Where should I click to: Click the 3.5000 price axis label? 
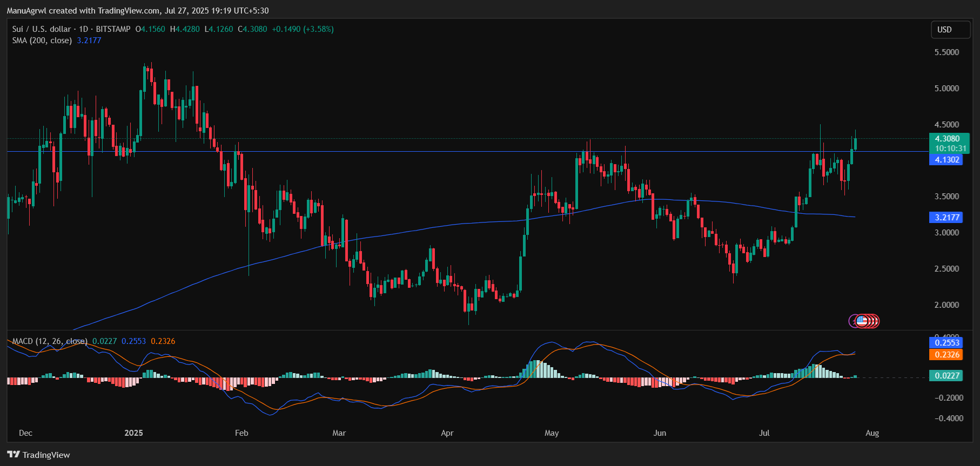[947, 197]
